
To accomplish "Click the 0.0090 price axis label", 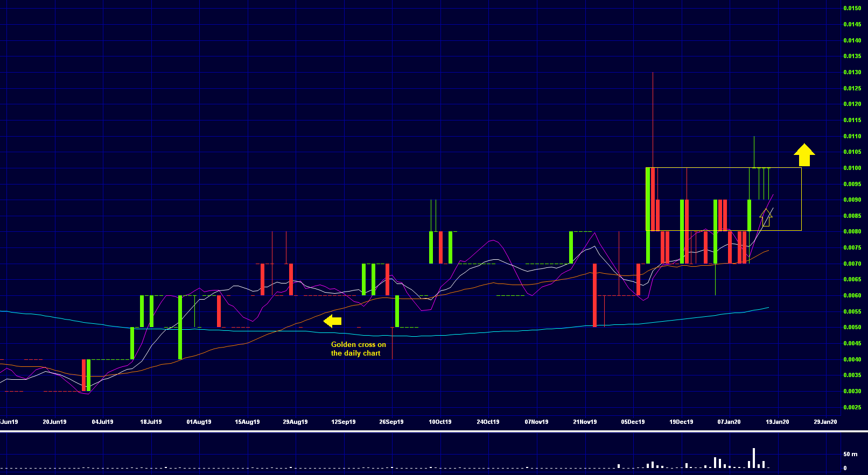I will pos(852,200).
